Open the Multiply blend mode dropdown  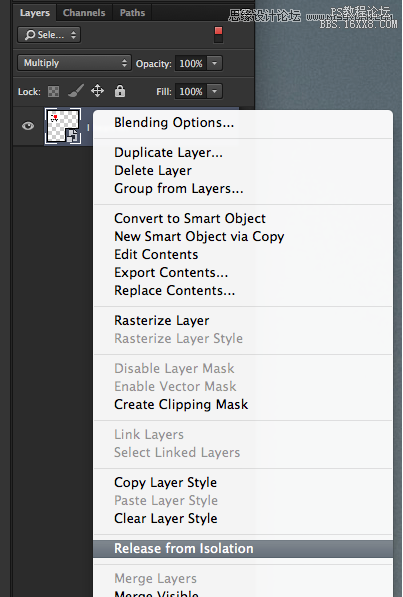tap(74, 63)
